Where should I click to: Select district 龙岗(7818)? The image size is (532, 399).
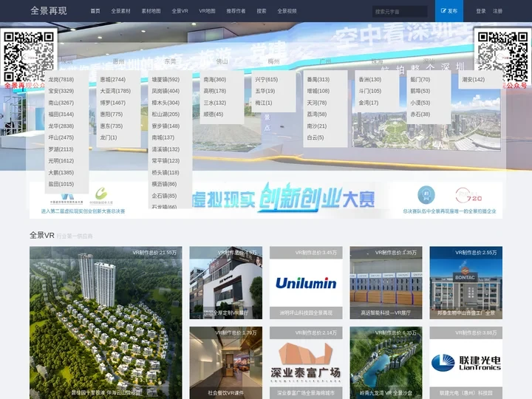click(61, 79)
